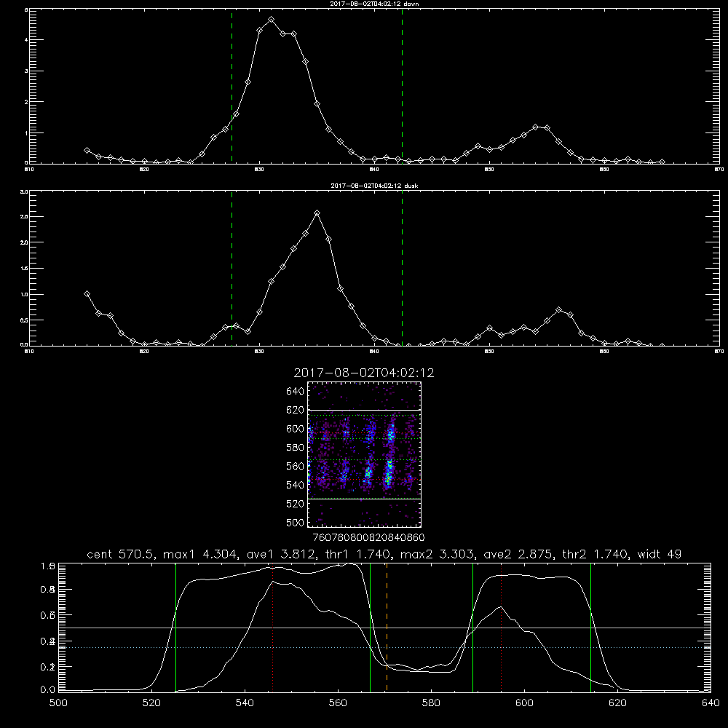Click the peak diamond marker in dusk plot

317,213
